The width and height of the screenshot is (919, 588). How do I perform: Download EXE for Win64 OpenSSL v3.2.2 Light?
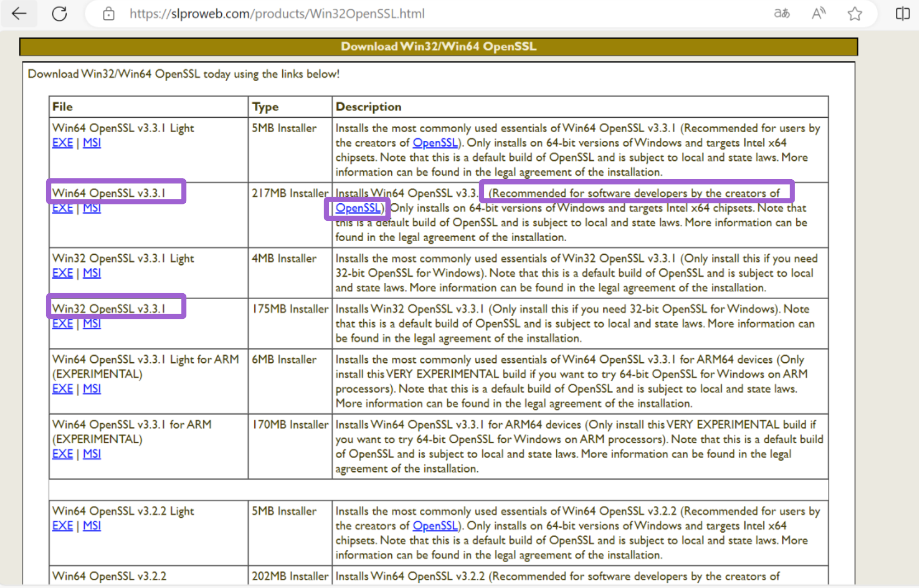tap(62, 526)
